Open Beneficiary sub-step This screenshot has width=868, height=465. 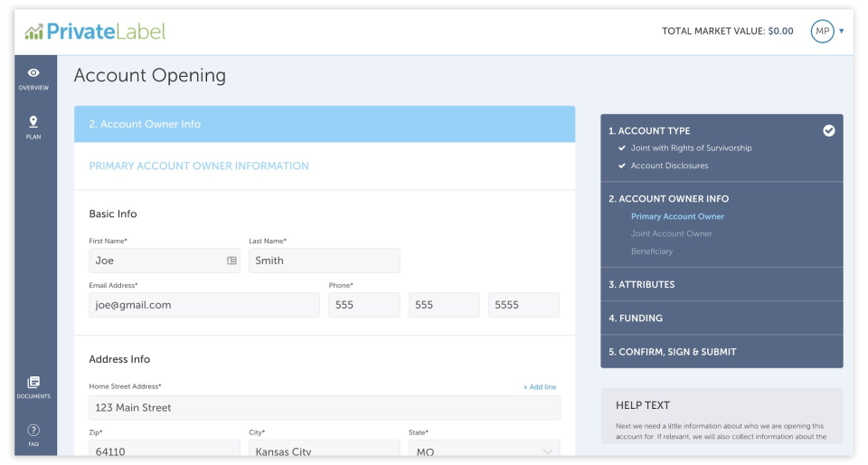tap(652, 251)
